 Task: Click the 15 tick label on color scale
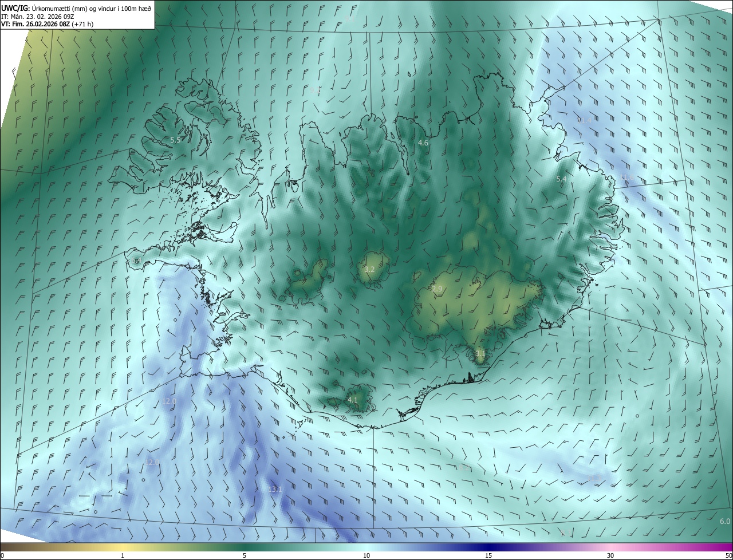click(x=488, y=555)
